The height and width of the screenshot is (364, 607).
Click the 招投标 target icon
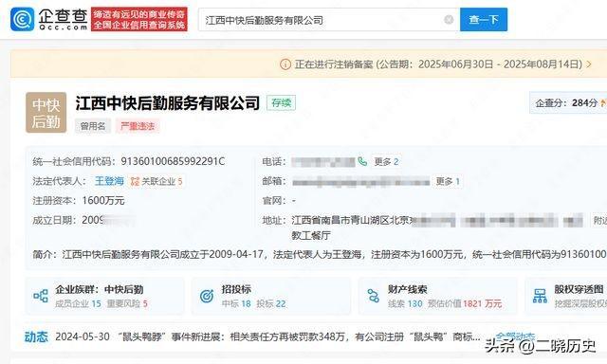point(207,296)
